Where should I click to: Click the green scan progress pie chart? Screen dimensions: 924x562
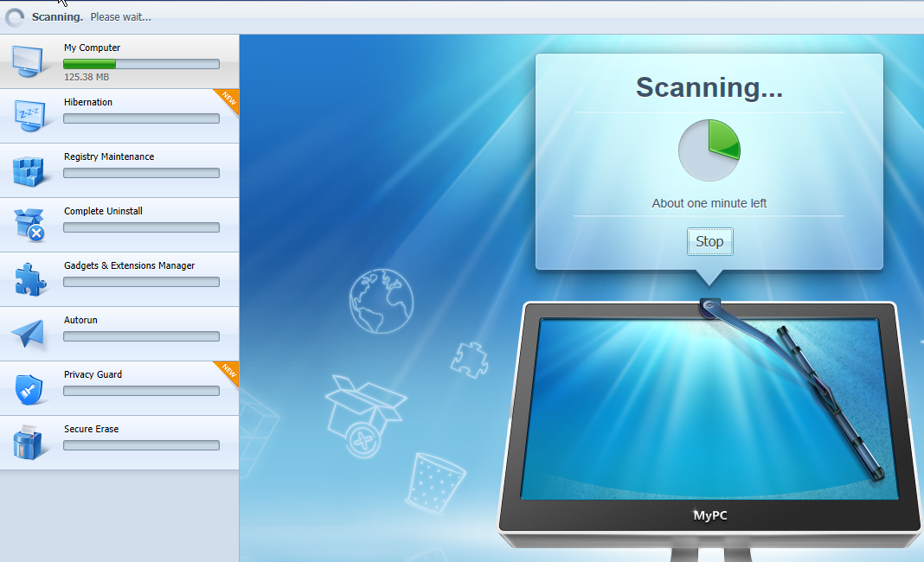coord(709,150)
